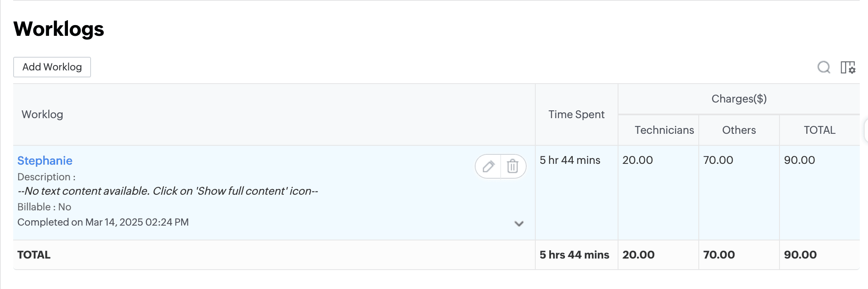Click the Add Worklog button
This screenshot has width=868, height=289.
52,67
